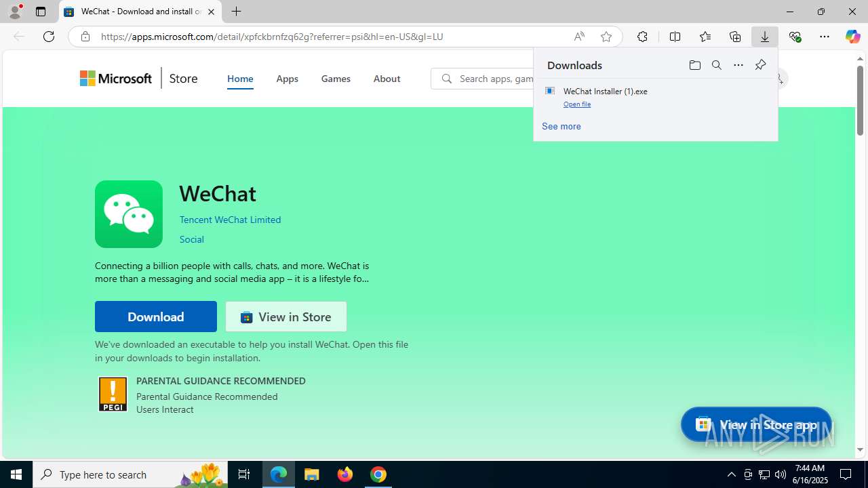Open the volume control icon
This screenshot has height=488, width=868.
781,474
